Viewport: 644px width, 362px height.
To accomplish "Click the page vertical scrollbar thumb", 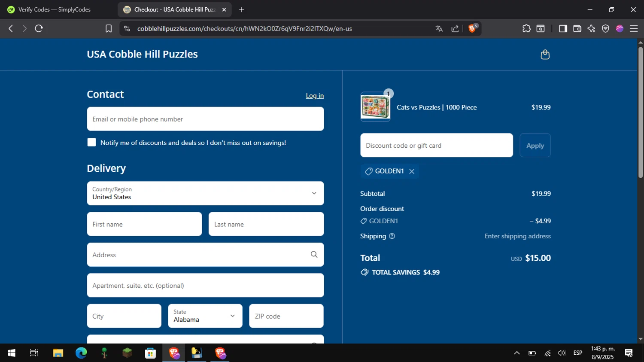I will [x=640, y=112].
